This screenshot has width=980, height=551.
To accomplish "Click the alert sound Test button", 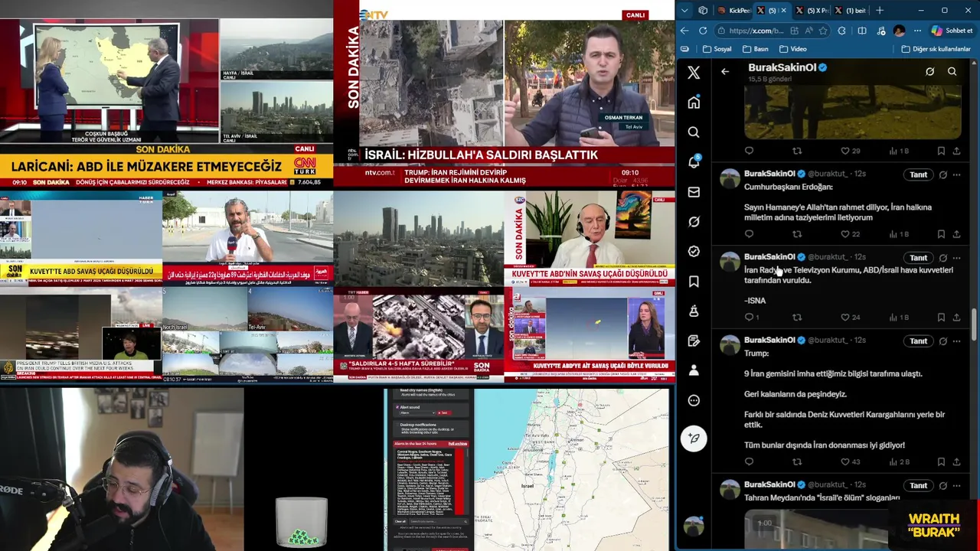I will coord(443,412).
